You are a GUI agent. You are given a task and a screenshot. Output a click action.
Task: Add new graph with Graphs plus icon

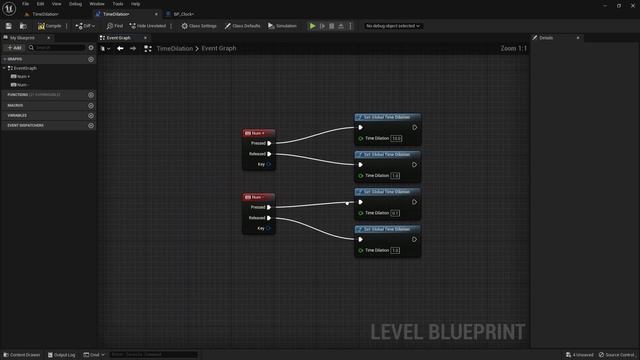(x=91, y=60)
